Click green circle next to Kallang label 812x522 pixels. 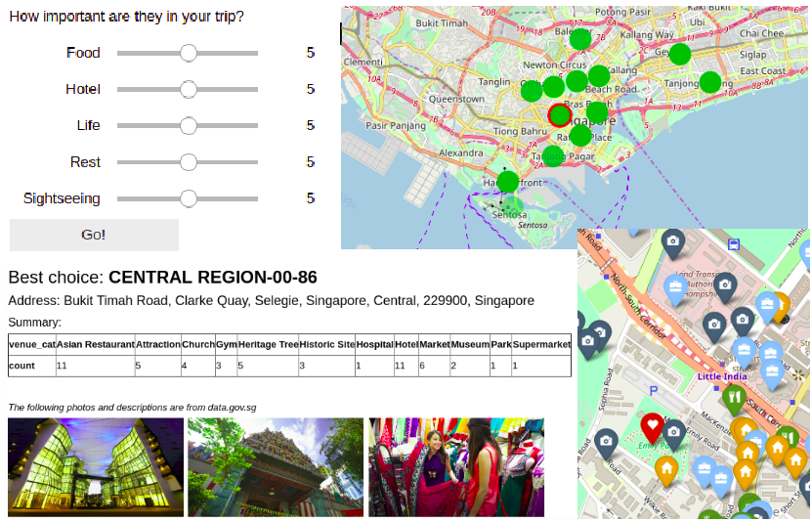coord(599,76)
